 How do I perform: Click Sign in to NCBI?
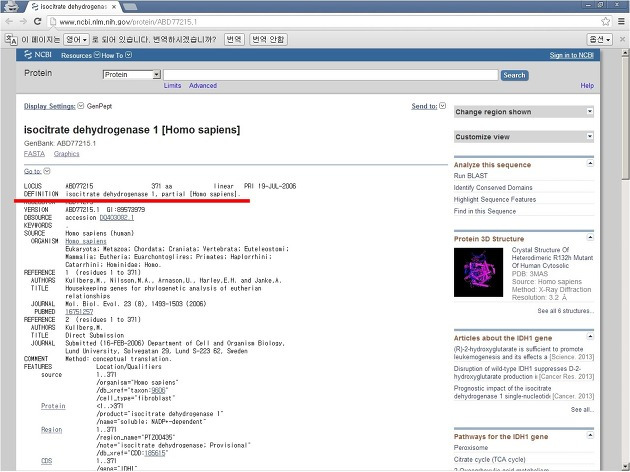(x=572, y=55)
